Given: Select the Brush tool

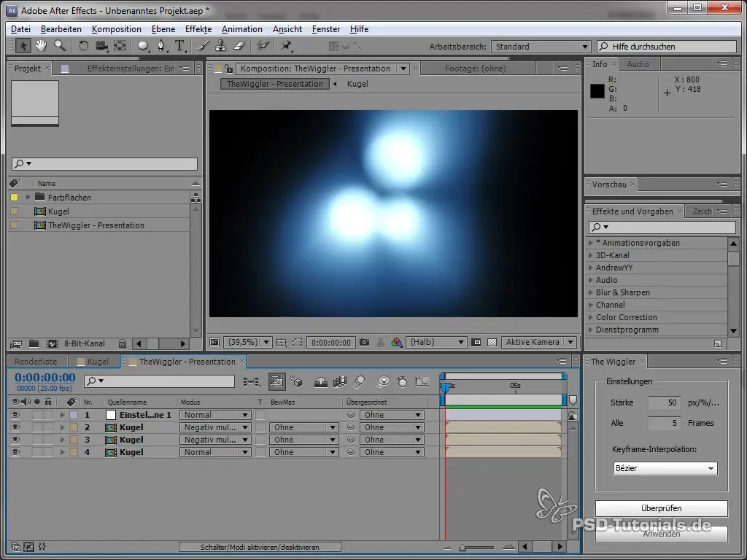Looking at the screenshot, I should point(203,46).
